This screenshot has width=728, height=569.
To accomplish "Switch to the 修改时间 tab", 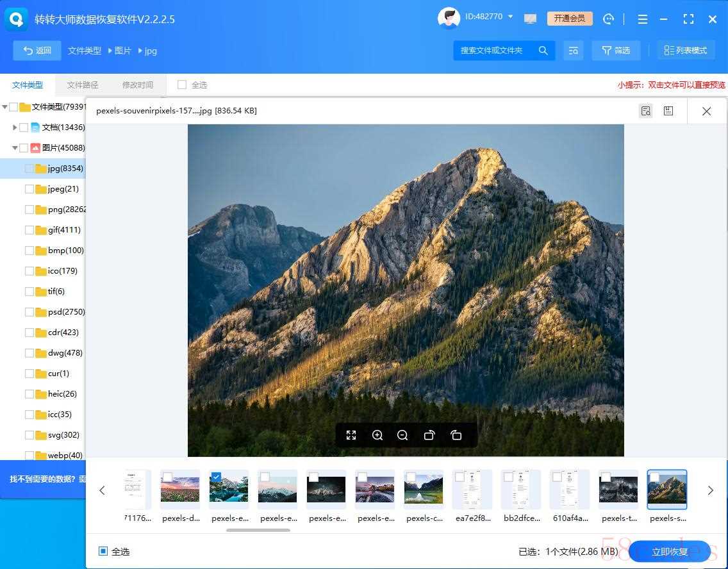I will (x=138, y=85).
